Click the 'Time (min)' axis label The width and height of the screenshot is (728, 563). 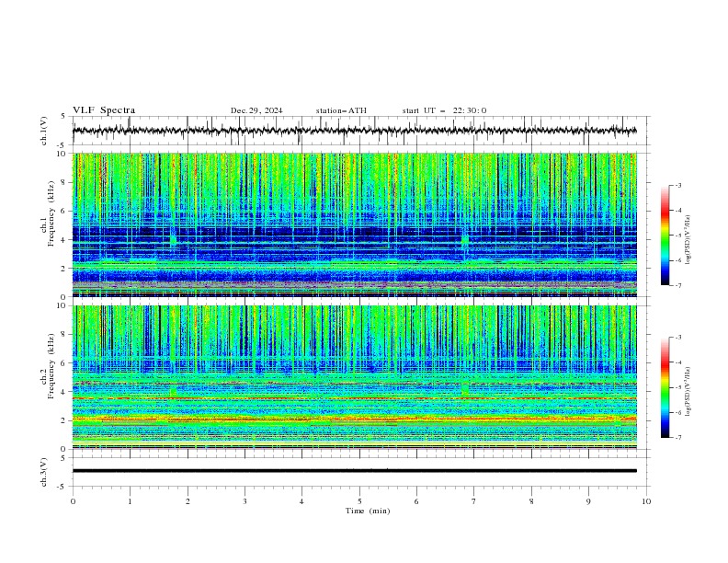click(x=368, y=511)
